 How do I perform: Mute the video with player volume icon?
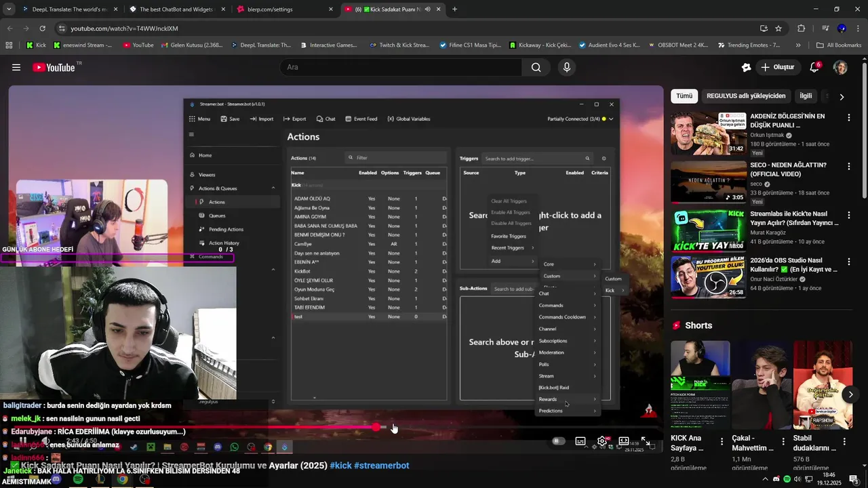(45, 441)
